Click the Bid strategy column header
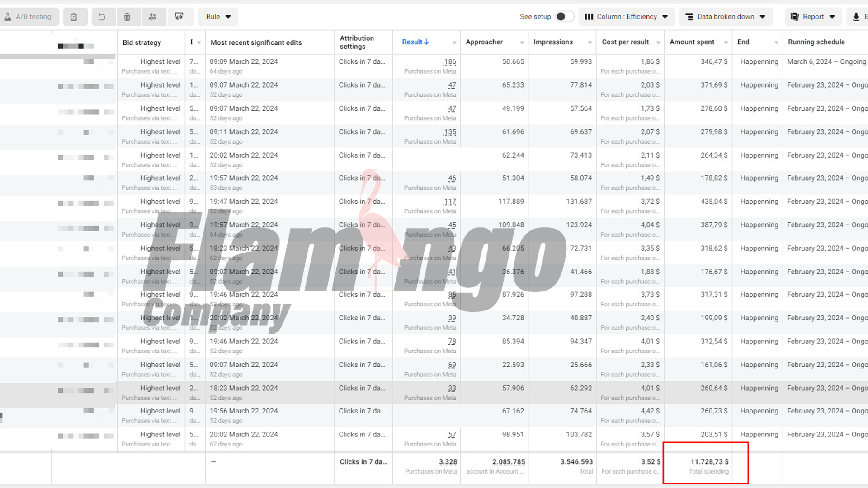The image size is (868, 488). [x=142, y=42]
